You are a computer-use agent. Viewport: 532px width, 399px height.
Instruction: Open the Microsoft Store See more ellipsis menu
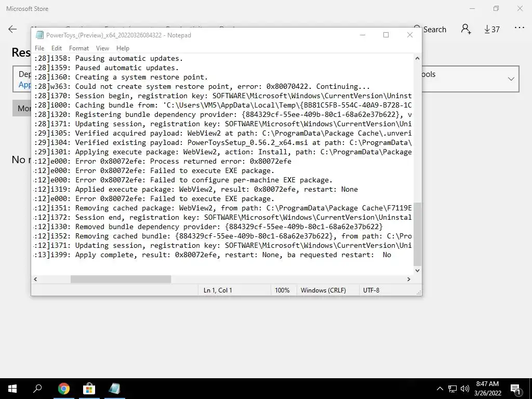pos(519,28)
